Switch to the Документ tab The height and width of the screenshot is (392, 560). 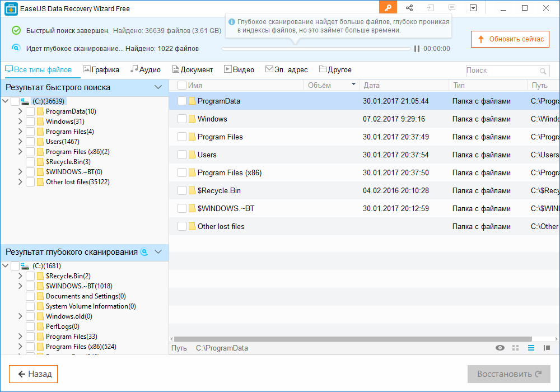coord(193,70)
